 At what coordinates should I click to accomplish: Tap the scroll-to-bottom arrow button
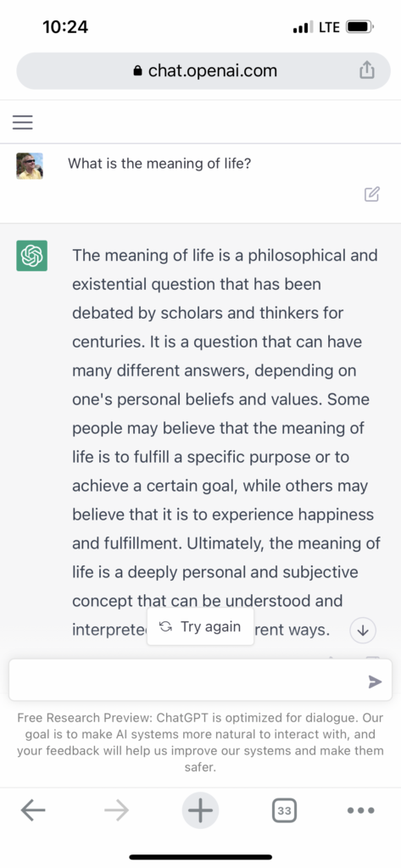click(364, 630)
